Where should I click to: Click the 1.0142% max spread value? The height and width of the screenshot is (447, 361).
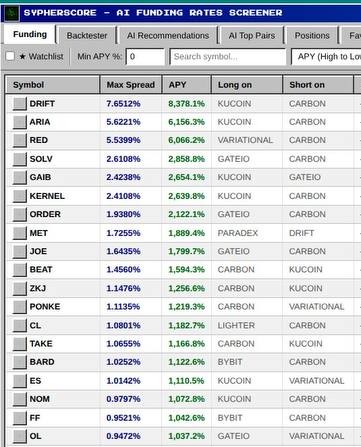coord(123,381)
